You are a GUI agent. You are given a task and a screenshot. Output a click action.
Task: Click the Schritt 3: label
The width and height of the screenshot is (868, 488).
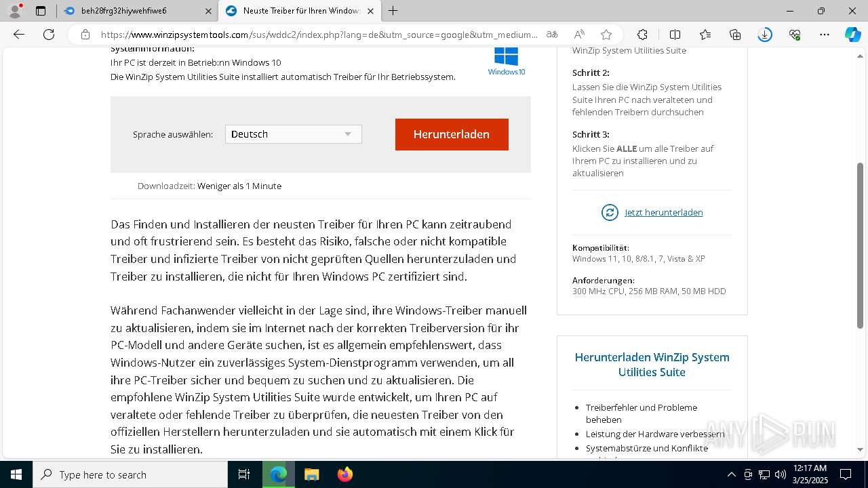[591, 134]
